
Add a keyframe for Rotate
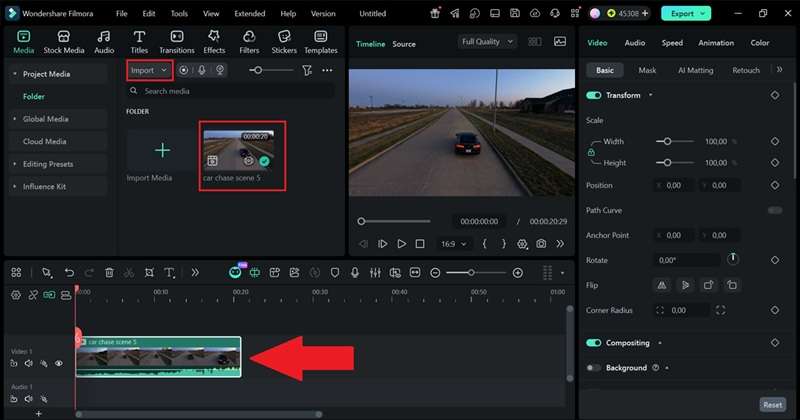[x=775, y=260]
